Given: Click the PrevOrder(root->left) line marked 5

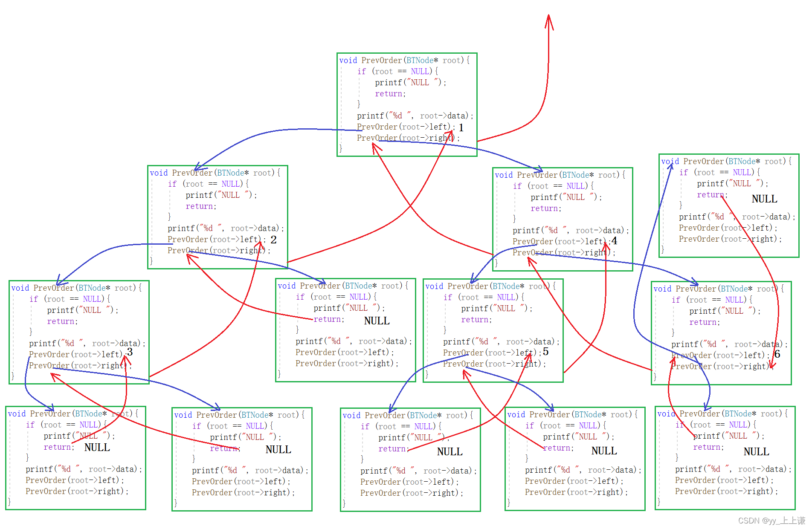Looking at the screenshot, I should click(x=492, y=353).
